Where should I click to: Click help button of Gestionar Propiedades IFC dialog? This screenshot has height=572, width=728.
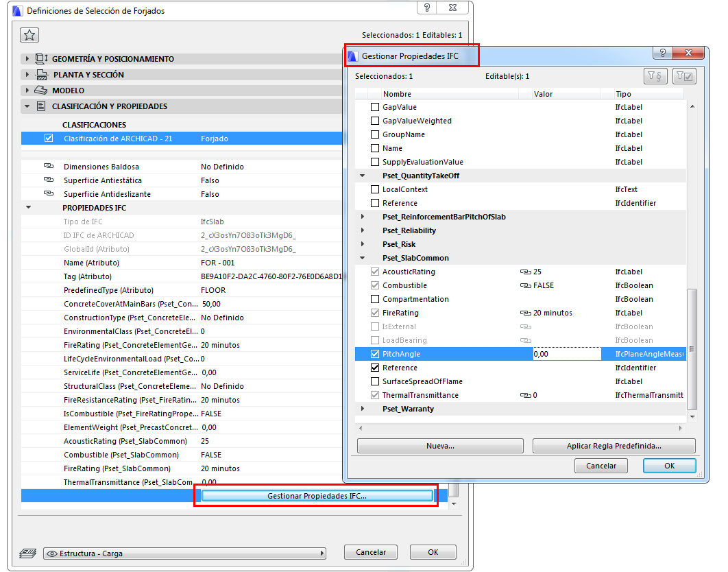click(663, 53)
